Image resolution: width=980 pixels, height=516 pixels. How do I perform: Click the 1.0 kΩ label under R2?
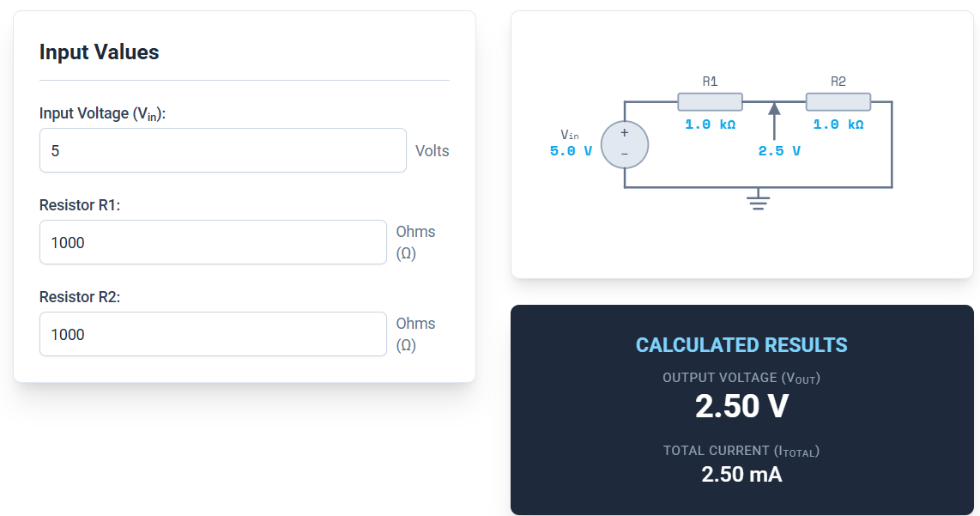pos(838,124)
